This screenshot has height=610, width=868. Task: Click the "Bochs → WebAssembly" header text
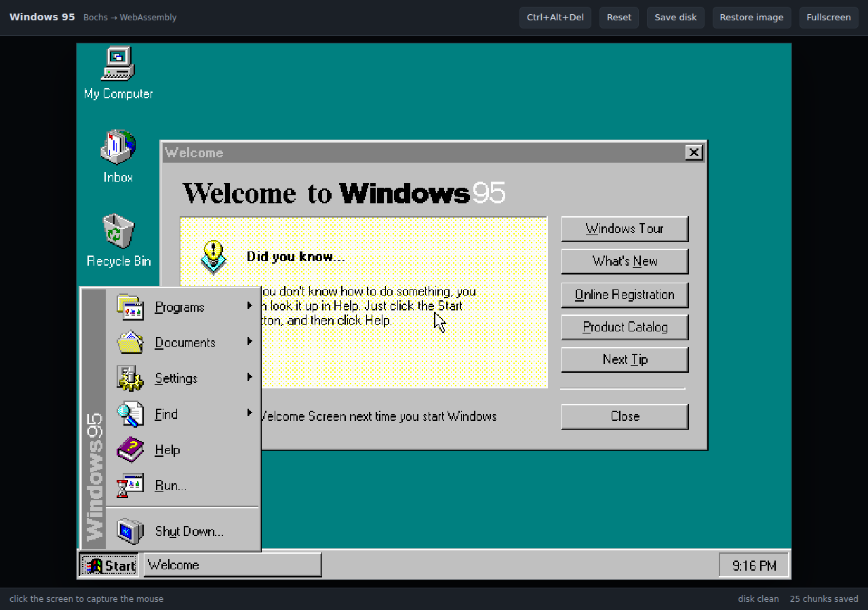tap(130, 18)
